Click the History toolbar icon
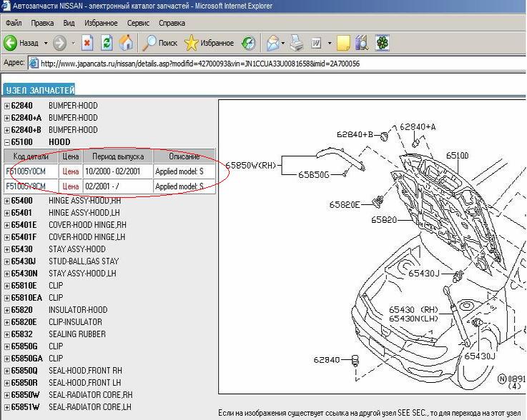 [x=249, y=43]
